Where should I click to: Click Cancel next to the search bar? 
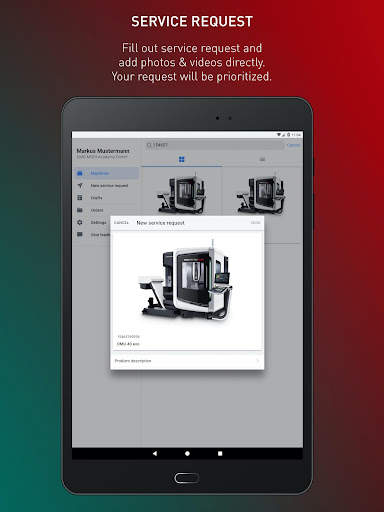[x=293, y=145]
